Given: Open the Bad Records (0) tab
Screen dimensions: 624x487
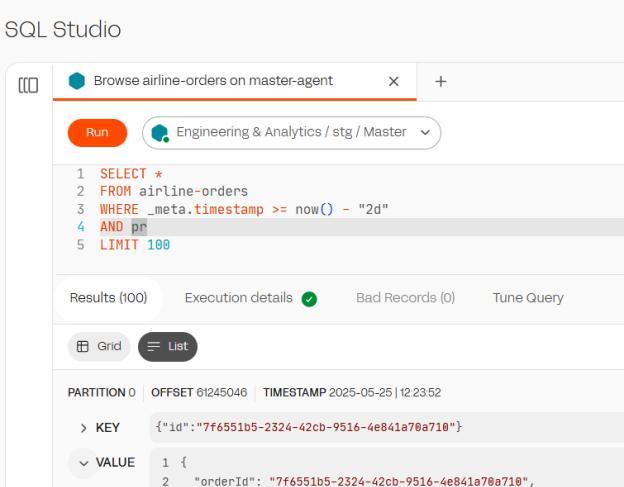Looking at the screenshot, I should tap(405, 298).
